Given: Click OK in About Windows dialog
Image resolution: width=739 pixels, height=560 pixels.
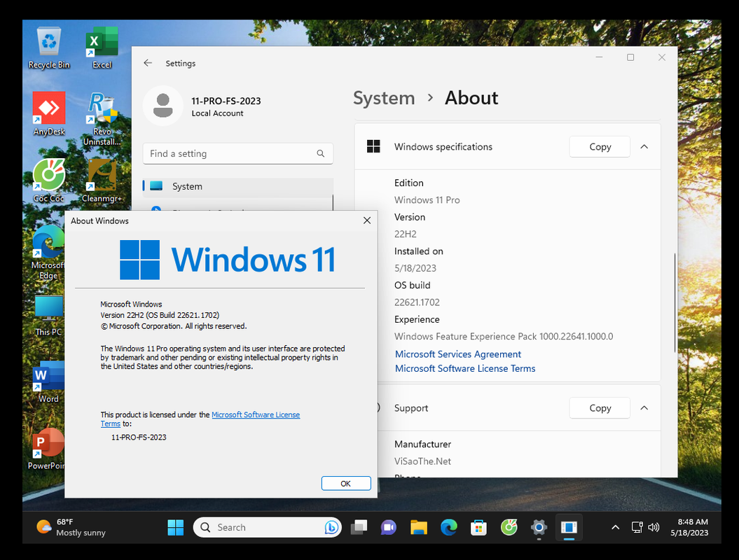Looking at the screenshot, I should coord(346,483).
